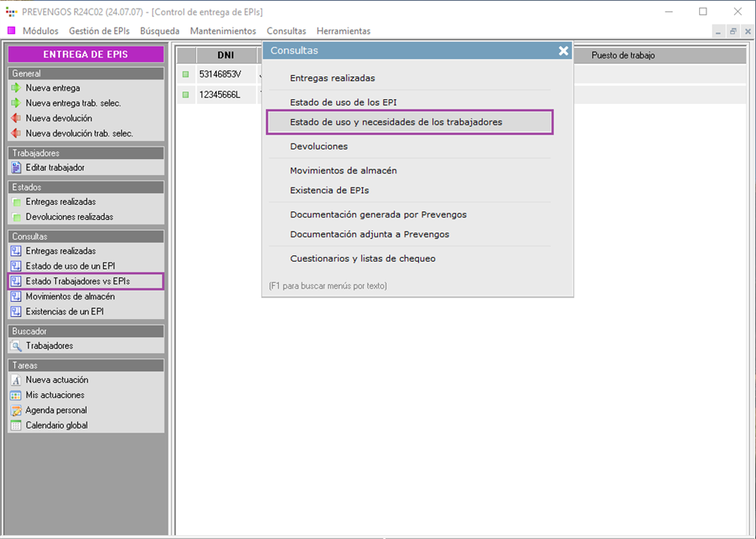Click the Entregas realizadas query icon under Consultas

click(x=16, y=251)
